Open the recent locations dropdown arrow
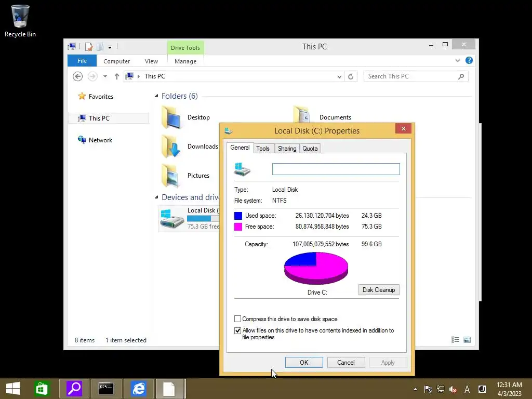The image size is (532, 399). point(105,76)
